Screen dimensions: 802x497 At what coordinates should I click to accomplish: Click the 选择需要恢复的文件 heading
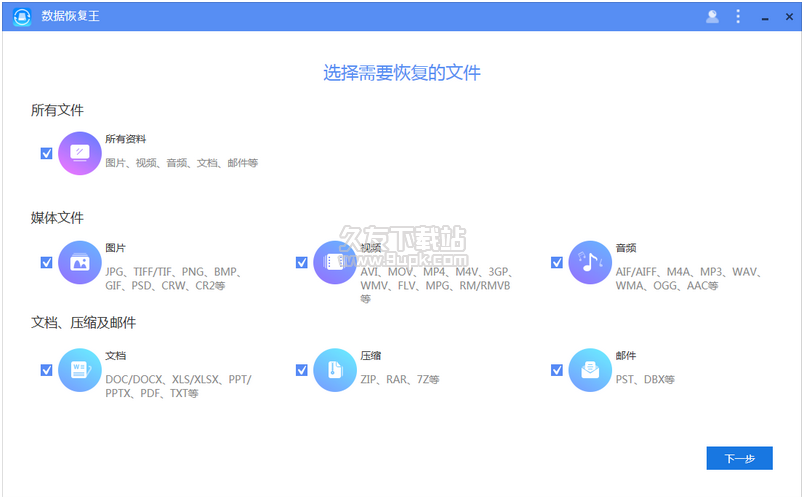pyautogui.click(x=402, y=73)
